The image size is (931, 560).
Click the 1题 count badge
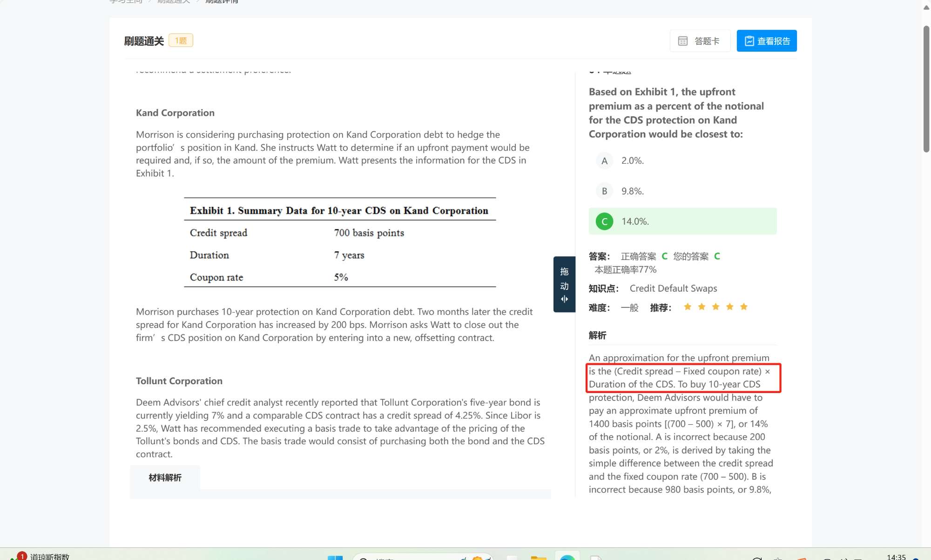(x=181, y=40)
